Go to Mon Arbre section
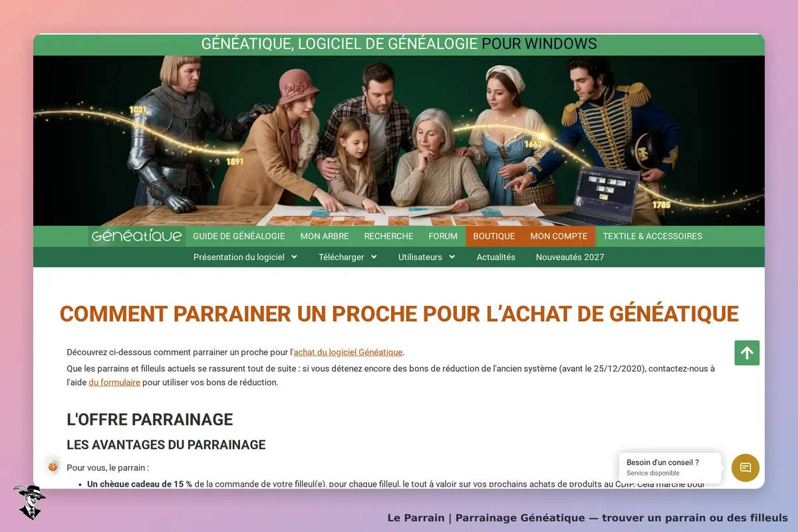The width and height of the screenshot is (798, 532). 325,236
